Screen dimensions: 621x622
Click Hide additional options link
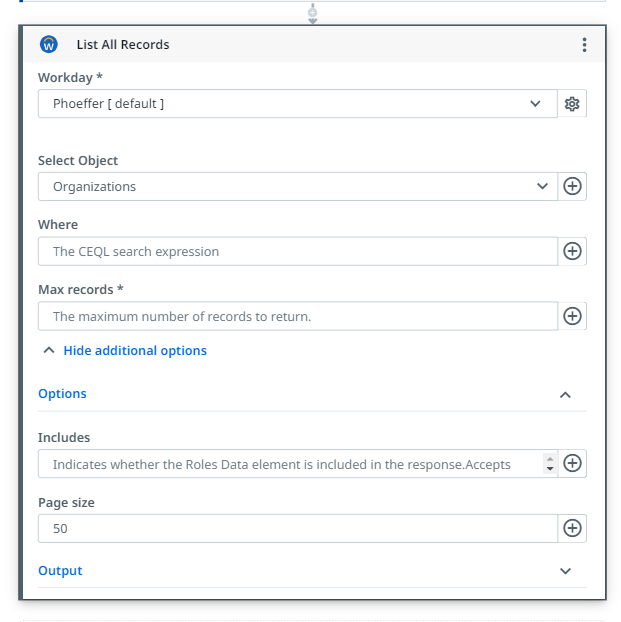[x=134, y=351]
